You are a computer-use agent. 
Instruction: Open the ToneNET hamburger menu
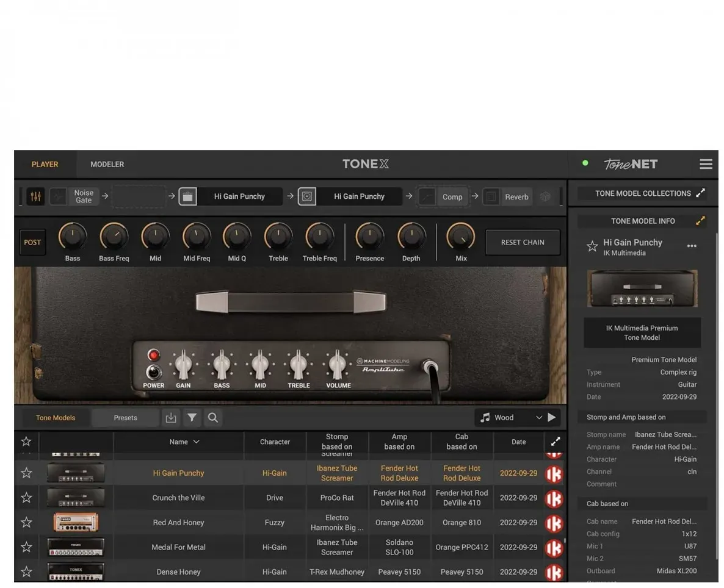pyautogui.click(x=706, y=164)
